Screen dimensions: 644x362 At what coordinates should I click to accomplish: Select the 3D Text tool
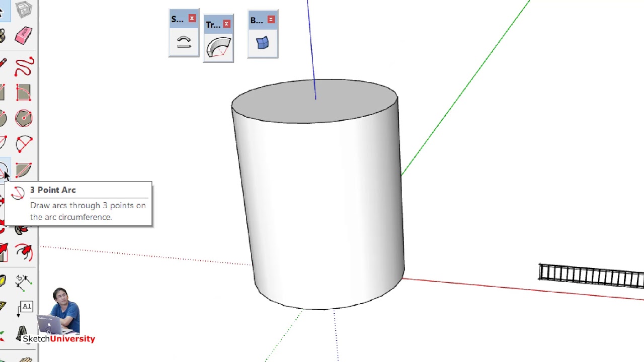[x=22, y=333]
